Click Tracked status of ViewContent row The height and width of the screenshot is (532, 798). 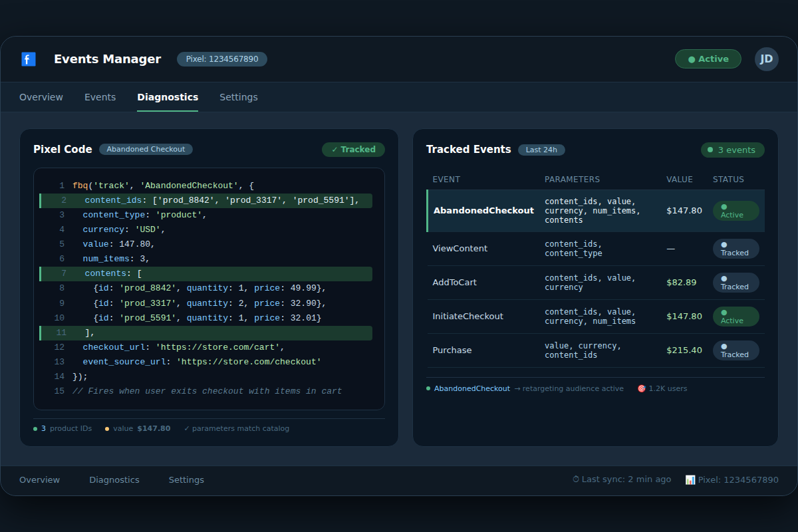click(736, 249)
